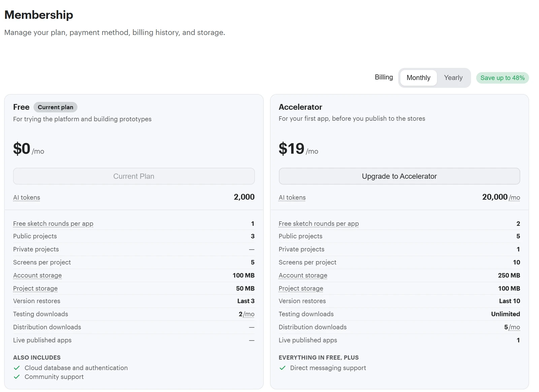Click the Cloud database checkmark icon
This screenshot has height=392, width=539.
(x=17, y=368)
